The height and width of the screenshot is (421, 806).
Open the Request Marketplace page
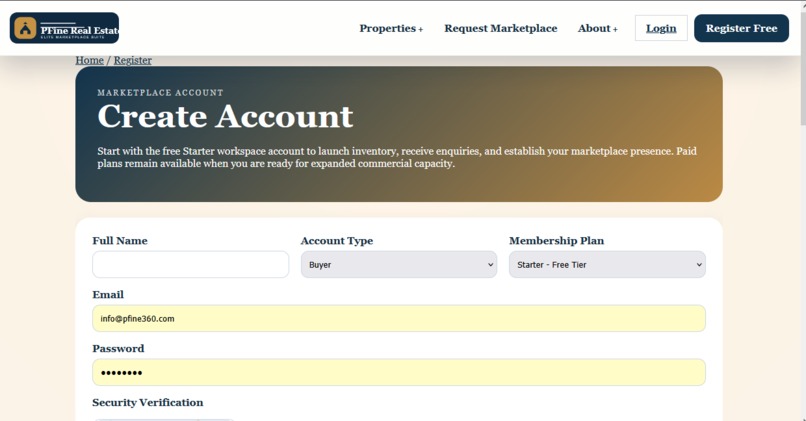(501, 28)
